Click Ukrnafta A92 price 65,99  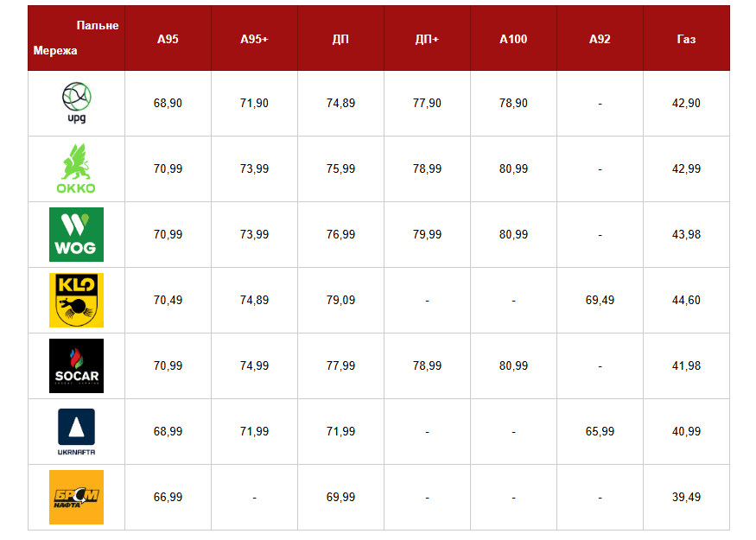pos(600,431)
